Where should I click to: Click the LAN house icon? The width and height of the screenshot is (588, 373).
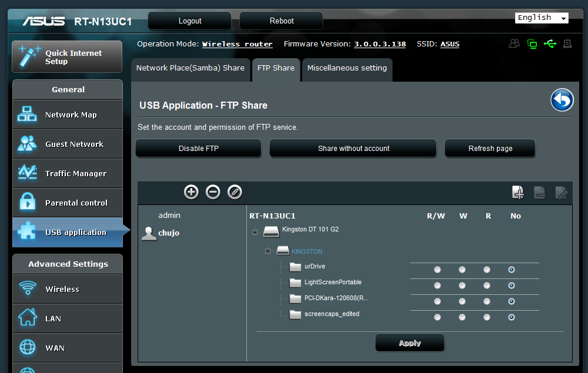28,317
